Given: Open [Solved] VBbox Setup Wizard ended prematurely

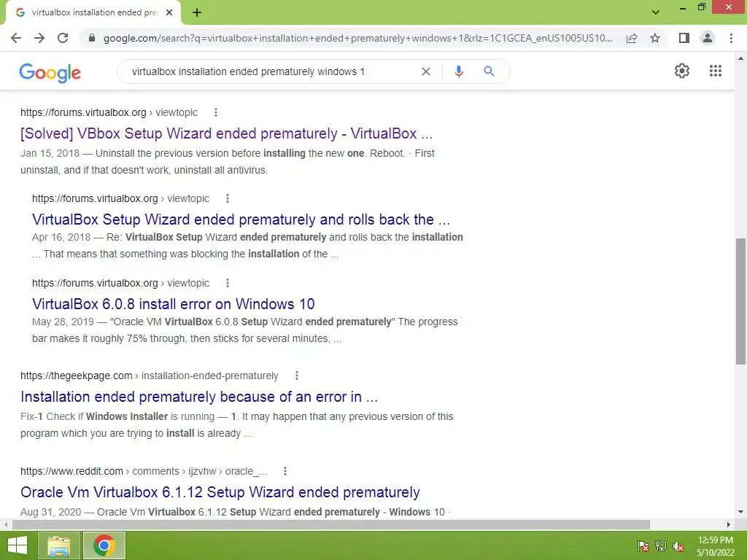Looking at the screenshot, I should (x=226, y=133).
